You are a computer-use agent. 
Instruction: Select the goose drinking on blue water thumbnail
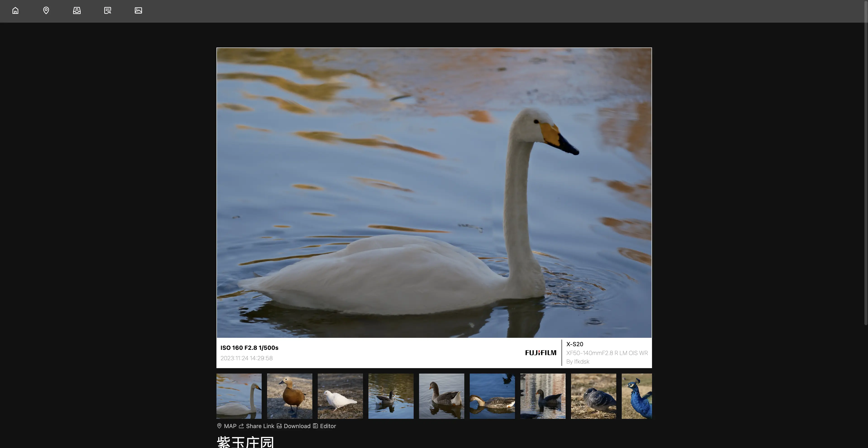(x=492, y=396)
